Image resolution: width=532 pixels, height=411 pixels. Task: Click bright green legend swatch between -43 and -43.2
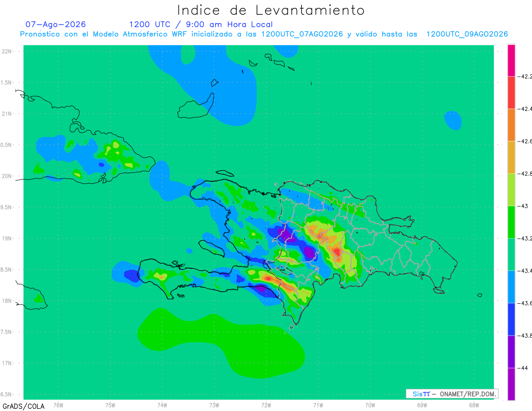pos(511,222)
